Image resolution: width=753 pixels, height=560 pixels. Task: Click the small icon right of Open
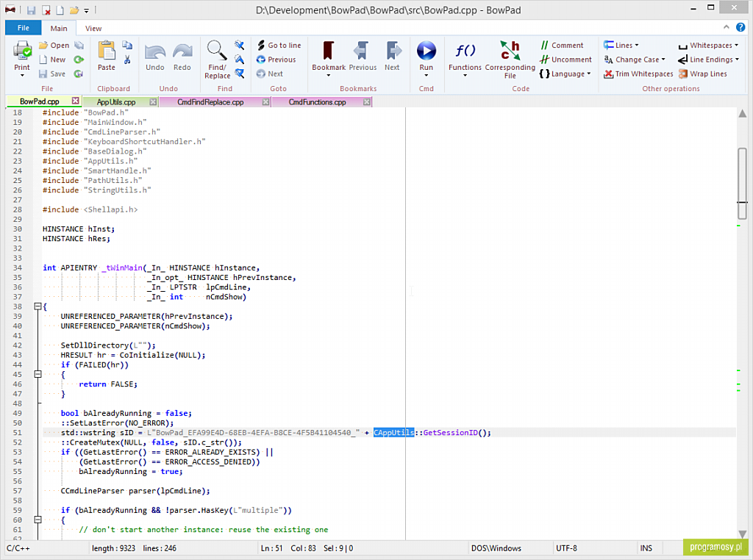pyautogui.click(x=79, y=45)
